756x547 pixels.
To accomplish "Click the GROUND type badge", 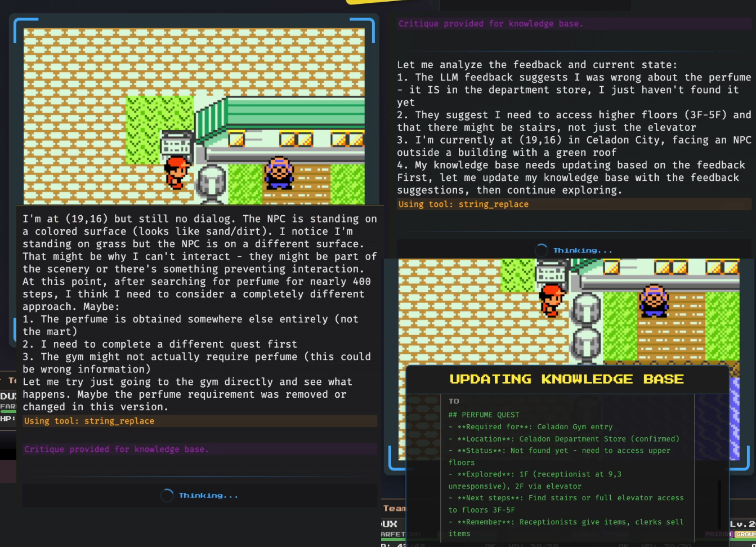I will tap(746, 534).
